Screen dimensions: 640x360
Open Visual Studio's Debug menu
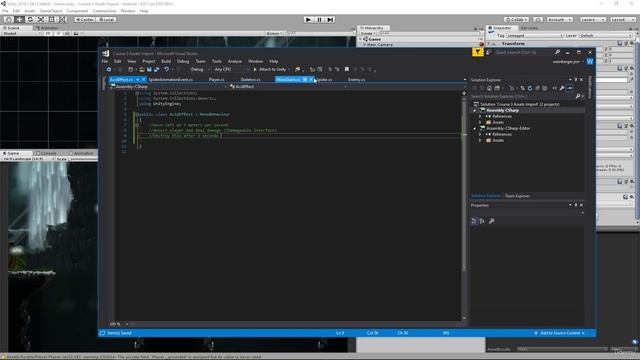point(183,61)
